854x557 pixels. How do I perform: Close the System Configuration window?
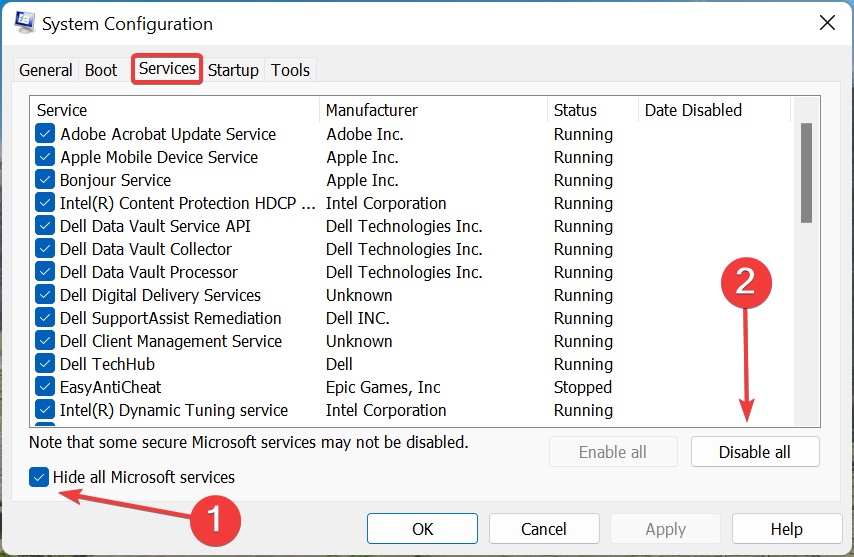click(827, 23)
